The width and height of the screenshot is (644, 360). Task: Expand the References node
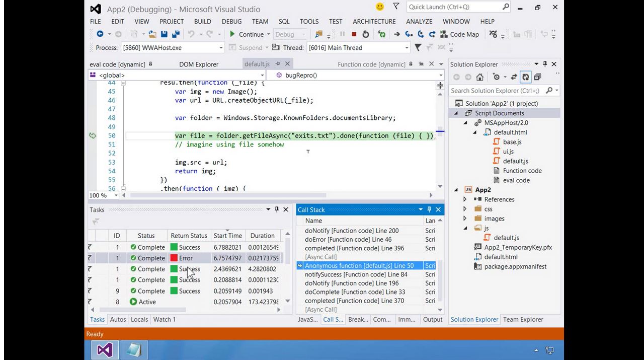(465, 199)
